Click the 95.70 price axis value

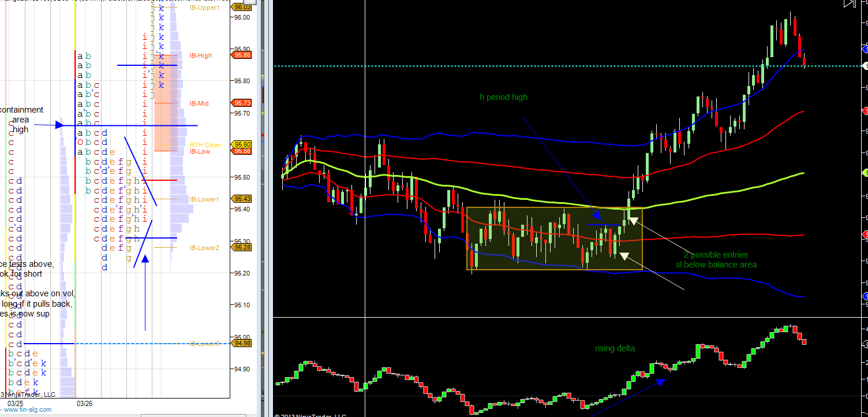coord(242,113)
